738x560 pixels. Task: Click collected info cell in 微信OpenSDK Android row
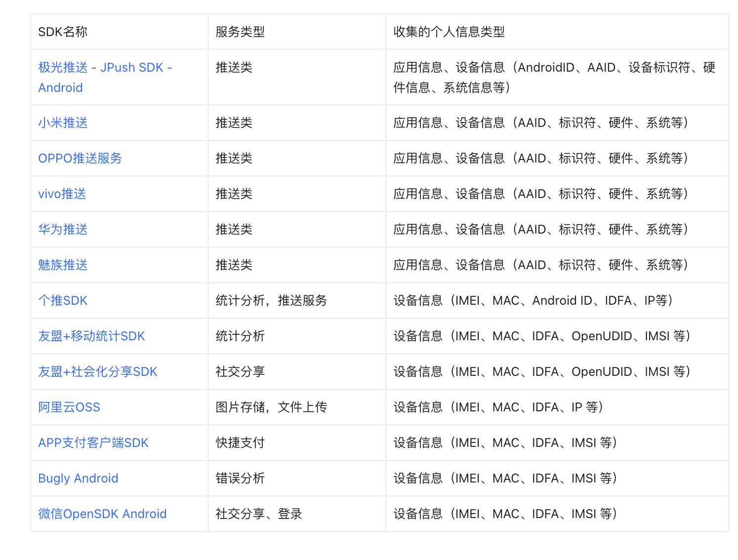(557, 514)
